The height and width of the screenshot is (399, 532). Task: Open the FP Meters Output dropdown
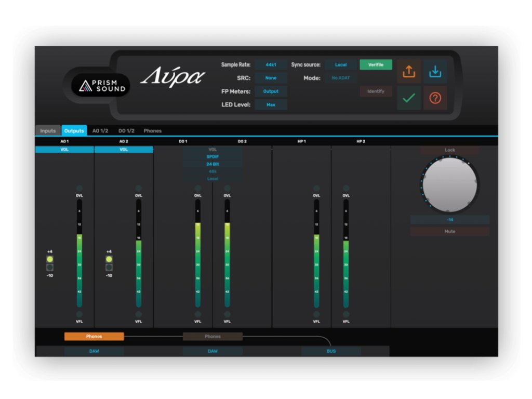pyautogui.click(x=271, y=91)
